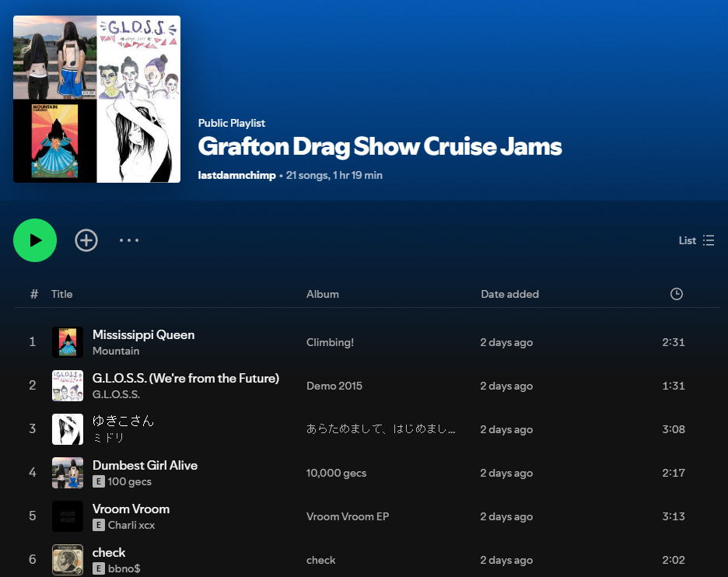Click the 1:31 duration of G.L.O.S.S. track
Screen dimensions: 728x577
point(674,386)
